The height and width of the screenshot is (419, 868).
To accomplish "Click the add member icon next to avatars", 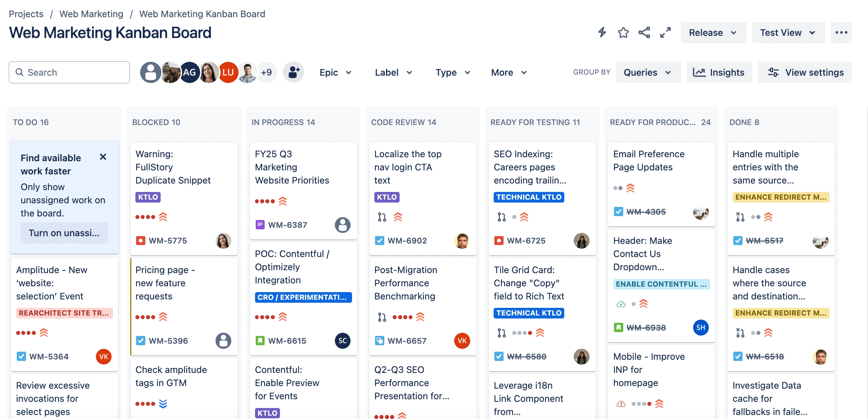I will pyautogui.click(x=293, y=72).
